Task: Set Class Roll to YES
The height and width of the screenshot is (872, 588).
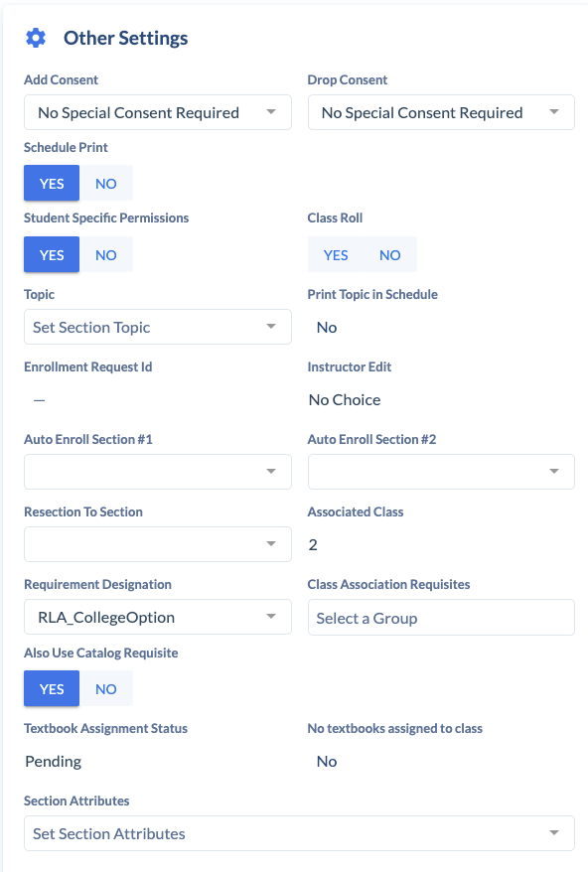Action: coord(336,254)
